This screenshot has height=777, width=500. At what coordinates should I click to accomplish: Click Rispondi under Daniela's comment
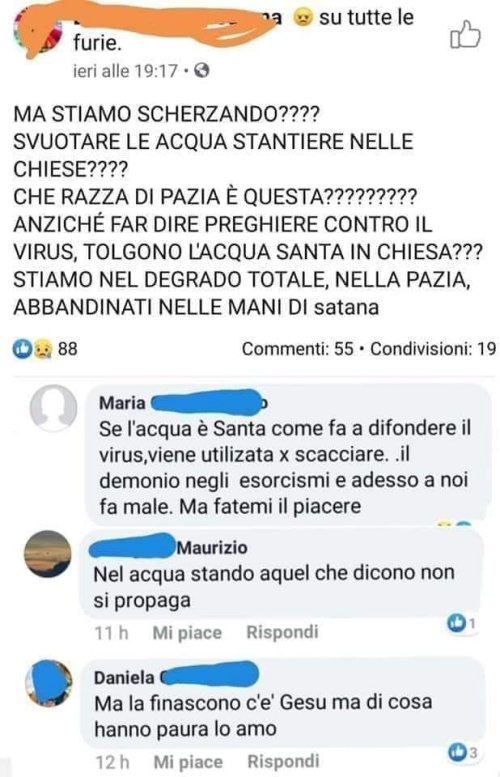click(x=283, y=761)
